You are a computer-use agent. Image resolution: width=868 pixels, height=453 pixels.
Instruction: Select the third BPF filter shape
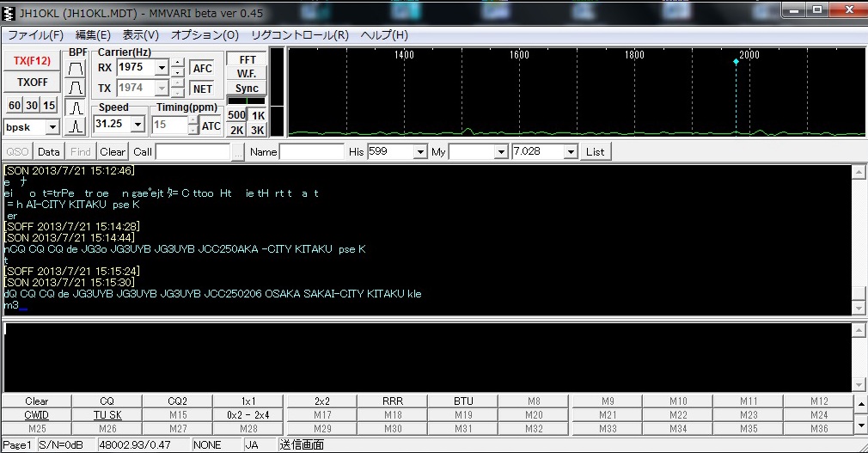77,107
